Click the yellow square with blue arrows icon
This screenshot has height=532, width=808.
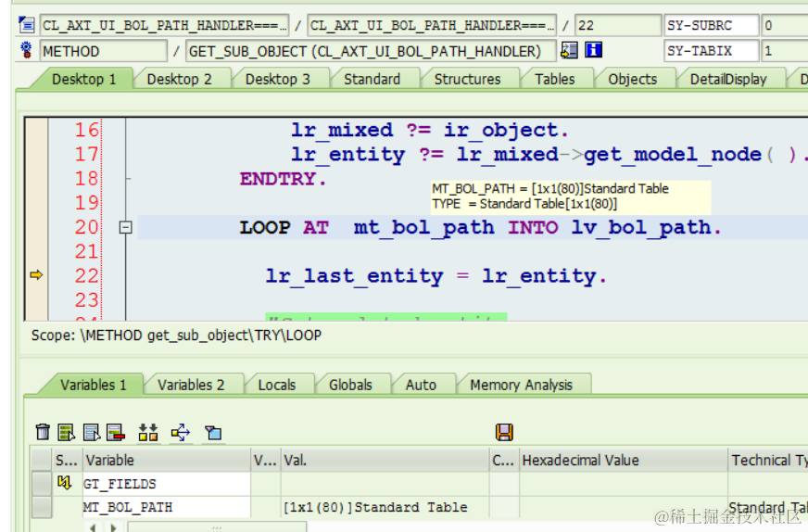pos(181,432)
